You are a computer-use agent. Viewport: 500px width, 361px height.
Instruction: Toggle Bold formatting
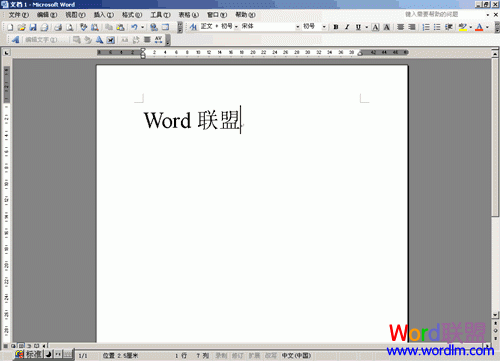[336, 27]
